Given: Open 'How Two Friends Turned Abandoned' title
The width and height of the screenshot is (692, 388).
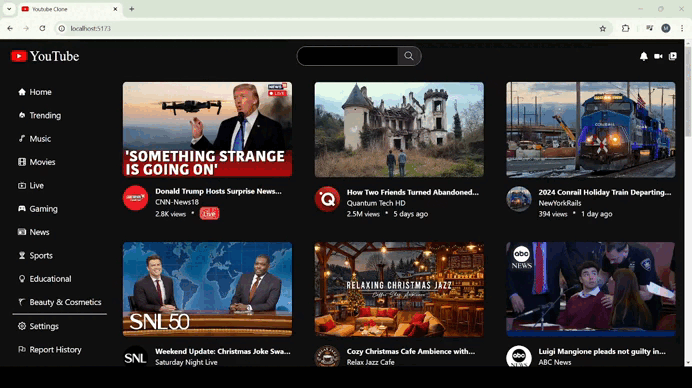Looking at the screenshot, I should (413, 192).
